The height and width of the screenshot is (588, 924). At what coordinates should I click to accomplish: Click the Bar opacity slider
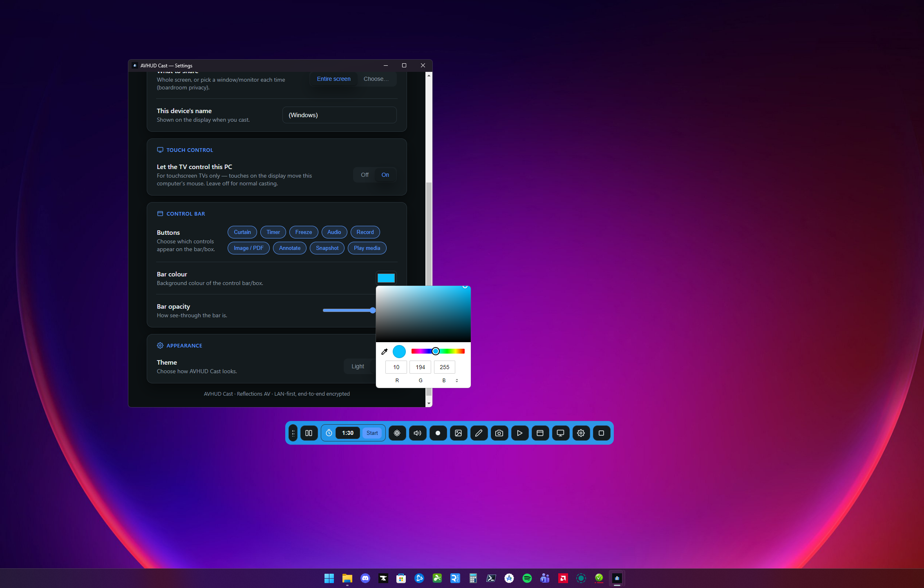(x=349, y=310)
